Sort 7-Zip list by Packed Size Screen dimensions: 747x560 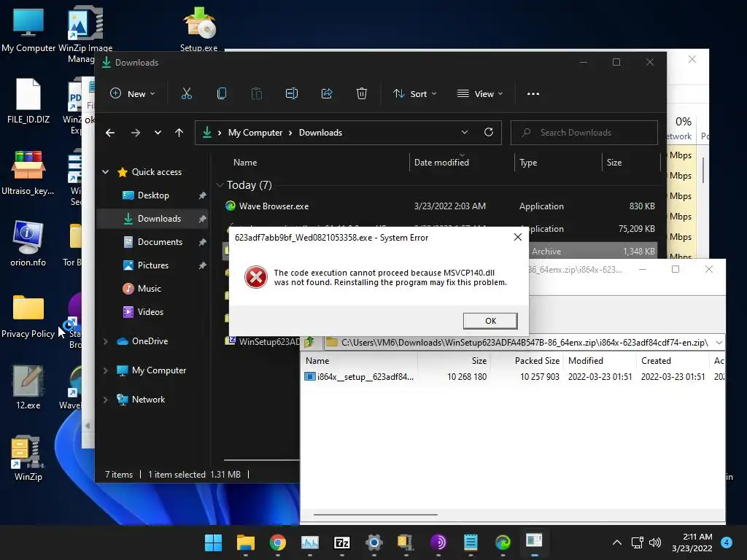537,361
